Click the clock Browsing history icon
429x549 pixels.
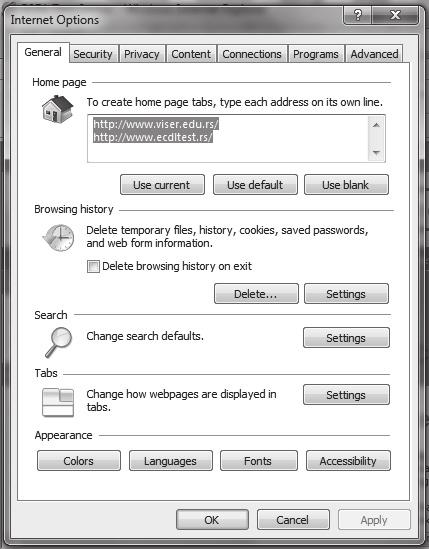58,238
